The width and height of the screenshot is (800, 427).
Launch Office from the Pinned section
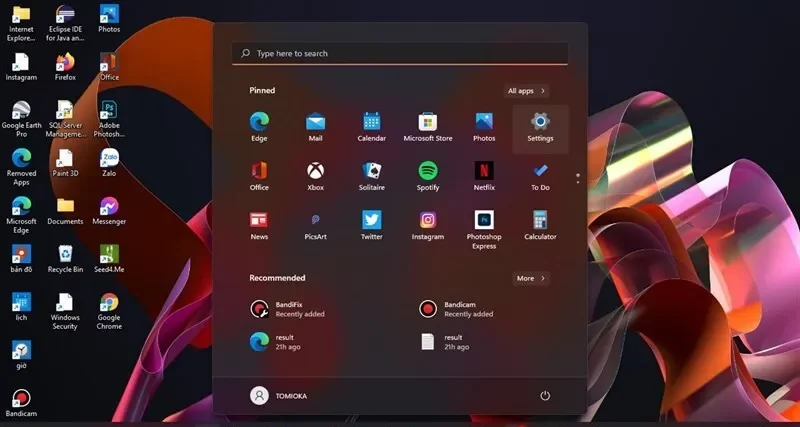259,177
